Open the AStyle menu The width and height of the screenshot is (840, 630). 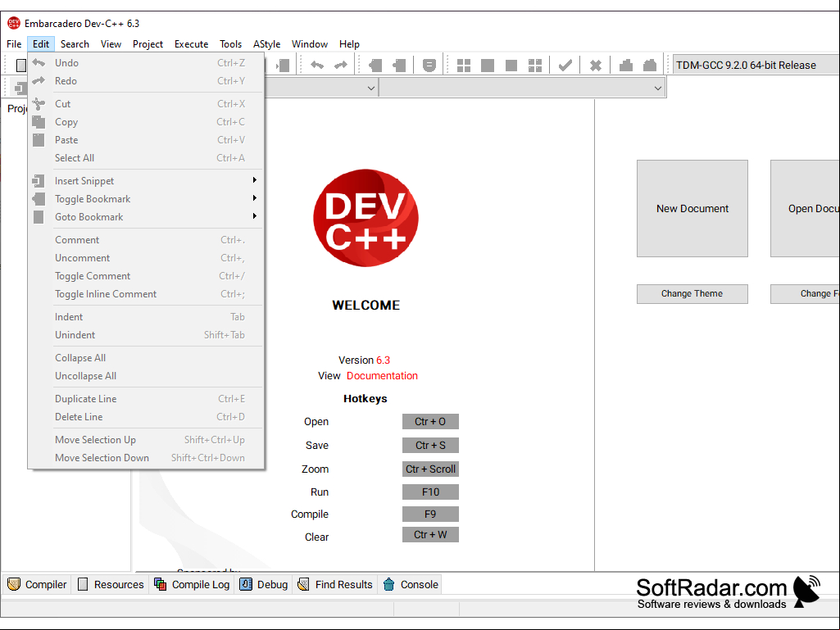click(267, 44)
